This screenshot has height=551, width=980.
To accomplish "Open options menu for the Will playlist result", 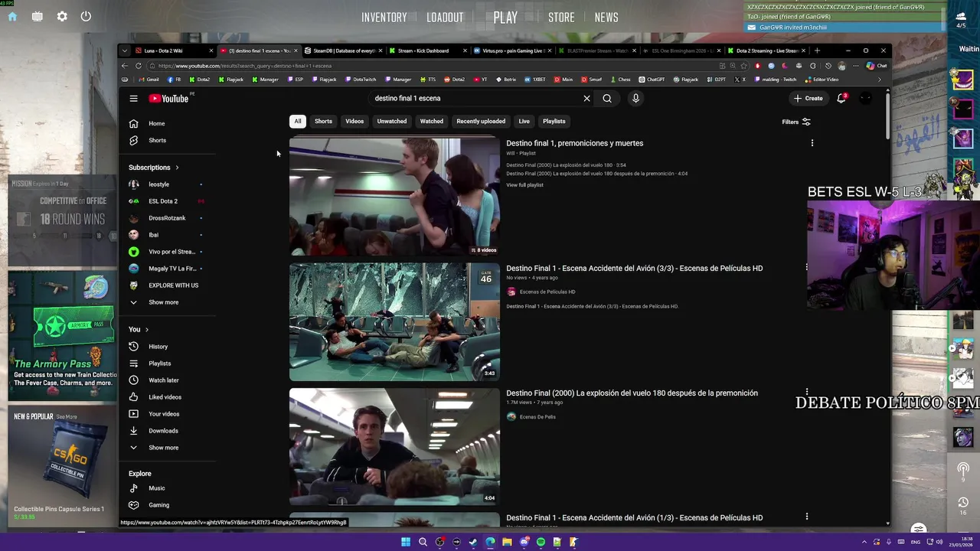I will (x=812, y=143).
